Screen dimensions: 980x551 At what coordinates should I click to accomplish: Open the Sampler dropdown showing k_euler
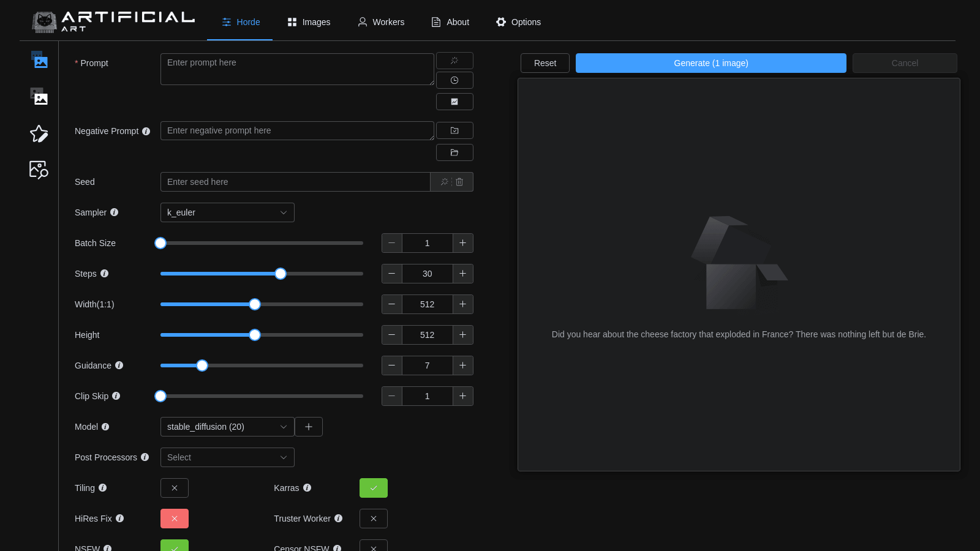point(227,212)
